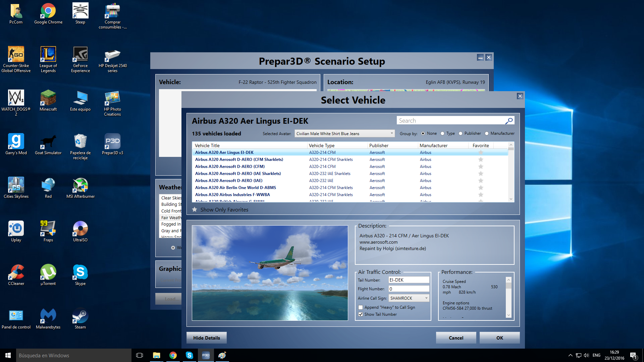The width and height of the screenshot is (644, 362).
Task: Select Group by Publisher radio button
Action: 461,133
